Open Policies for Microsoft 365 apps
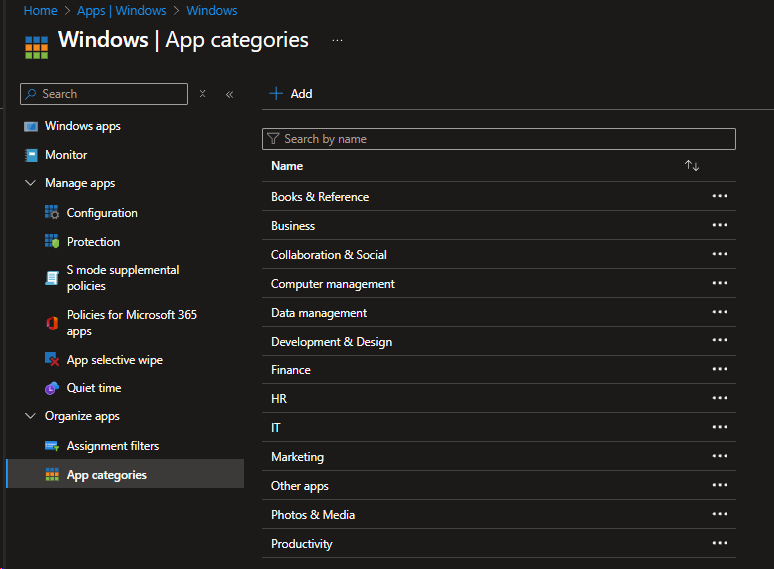Image resolution: width=774 pixels, height=569 pixels. (x=132, y=323)
